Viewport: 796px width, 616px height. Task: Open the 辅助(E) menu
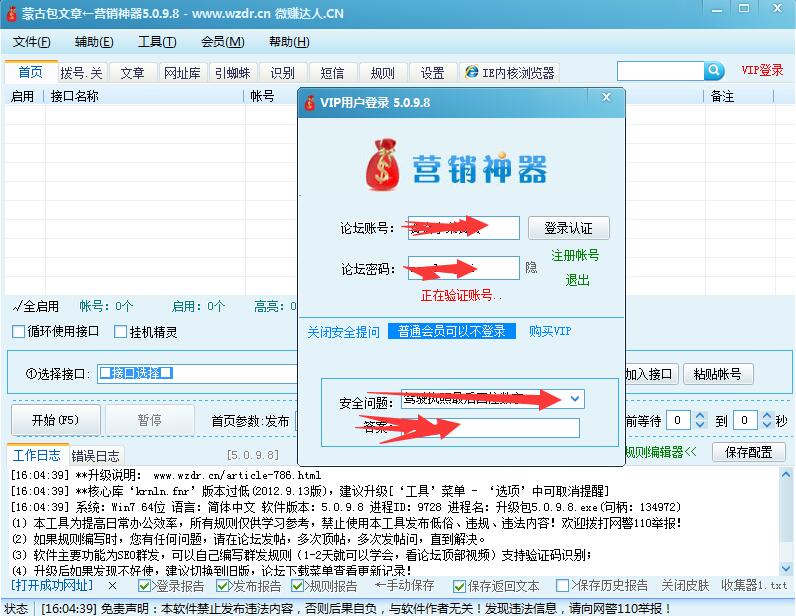[x=94, y=42]
